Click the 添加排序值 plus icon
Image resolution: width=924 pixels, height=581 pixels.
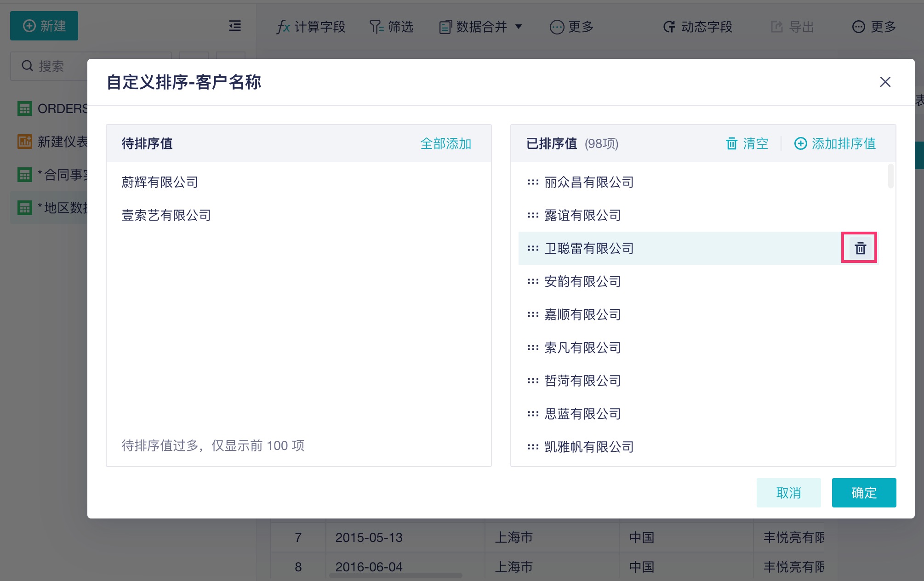pos(800,144)
